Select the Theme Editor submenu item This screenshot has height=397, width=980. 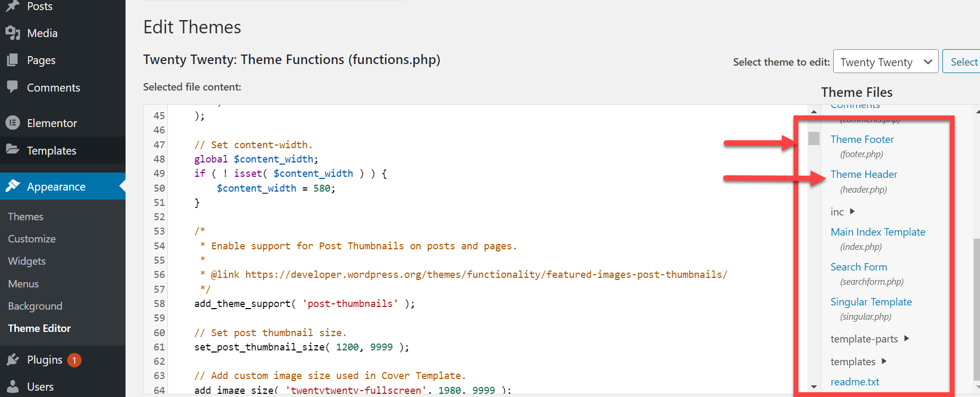[x=39, y=328]
